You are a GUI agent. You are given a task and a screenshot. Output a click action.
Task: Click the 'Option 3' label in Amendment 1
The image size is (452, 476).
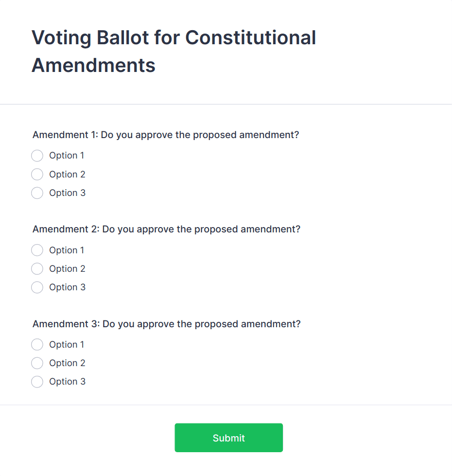tap(67, 193)
